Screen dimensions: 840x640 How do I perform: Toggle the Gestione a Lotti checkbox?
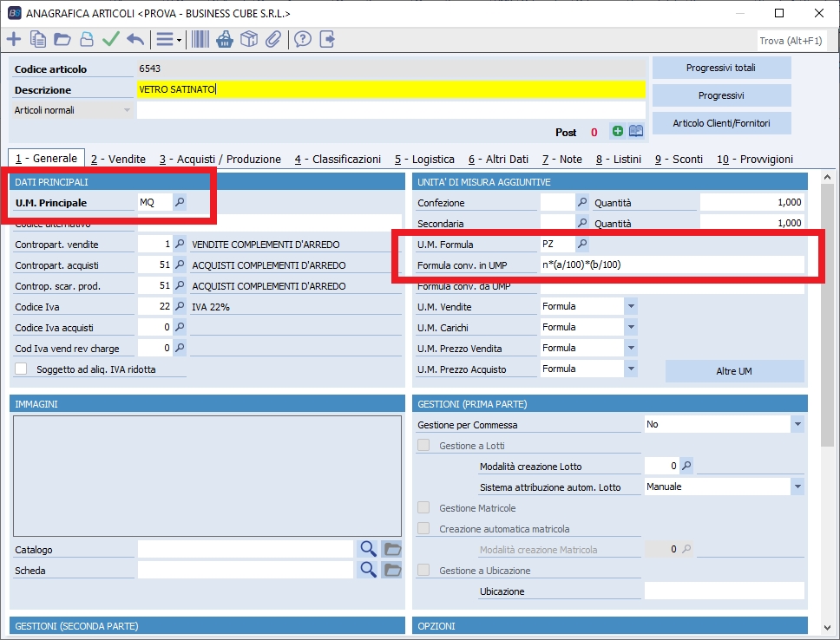coord(424,446)
